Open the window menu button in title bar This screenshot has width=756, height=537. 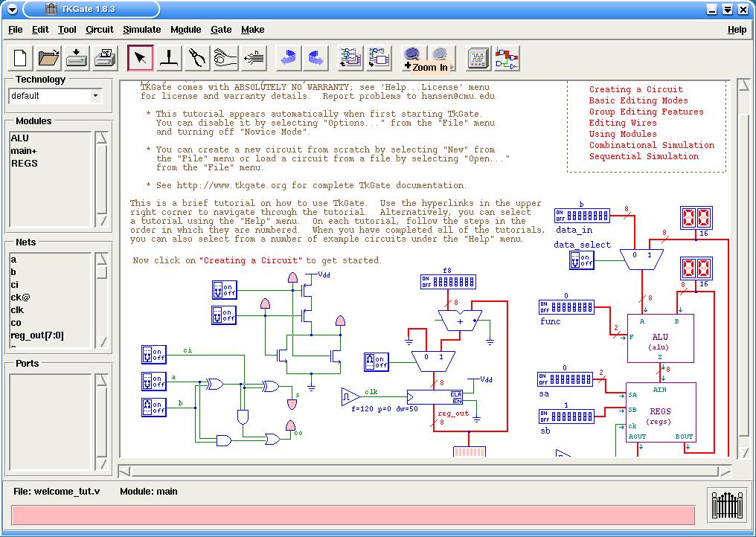pyautogui.click(x=12, y=9)
